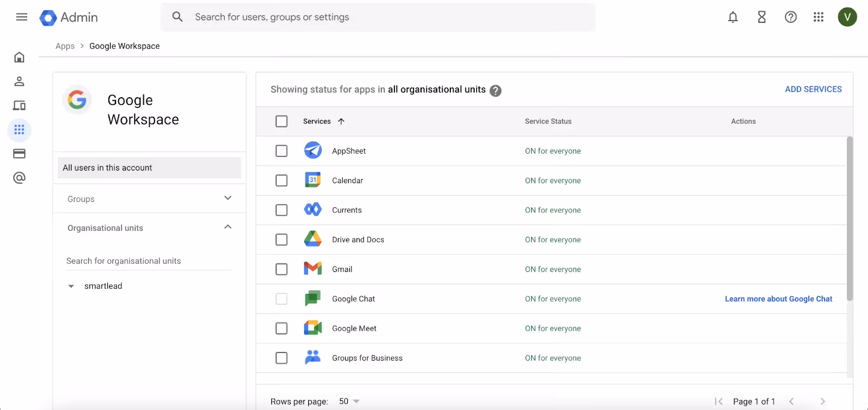The width and height of the screenshot is (868, 410).
Task: Open the main hamburger menu
Action: [22, 17]
